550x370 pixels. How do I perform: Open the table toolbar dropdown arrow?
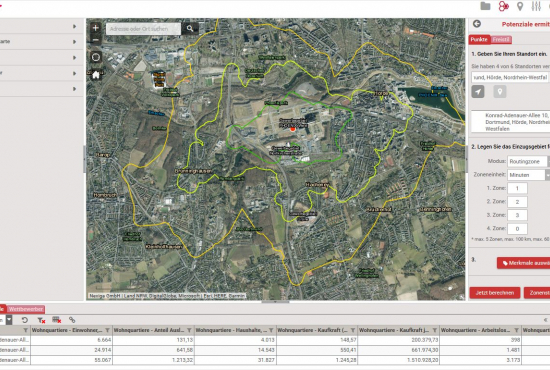click(x=9, y=320)
